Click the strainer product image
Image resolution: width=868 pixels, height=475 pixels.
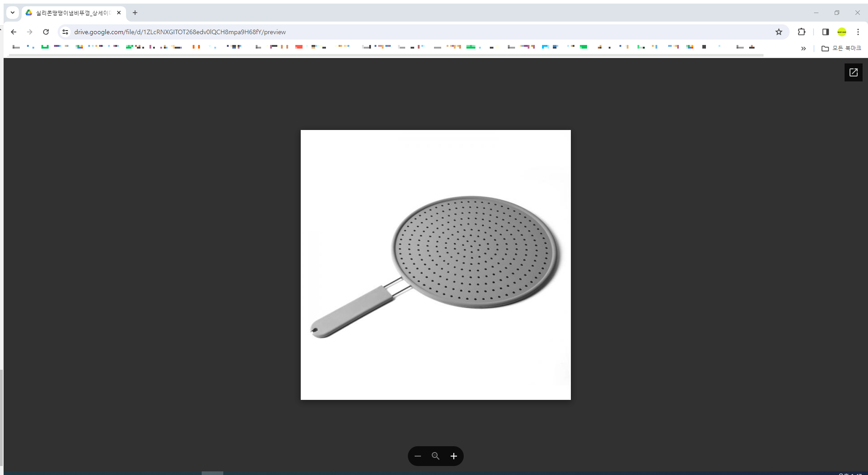click(435, 265)
